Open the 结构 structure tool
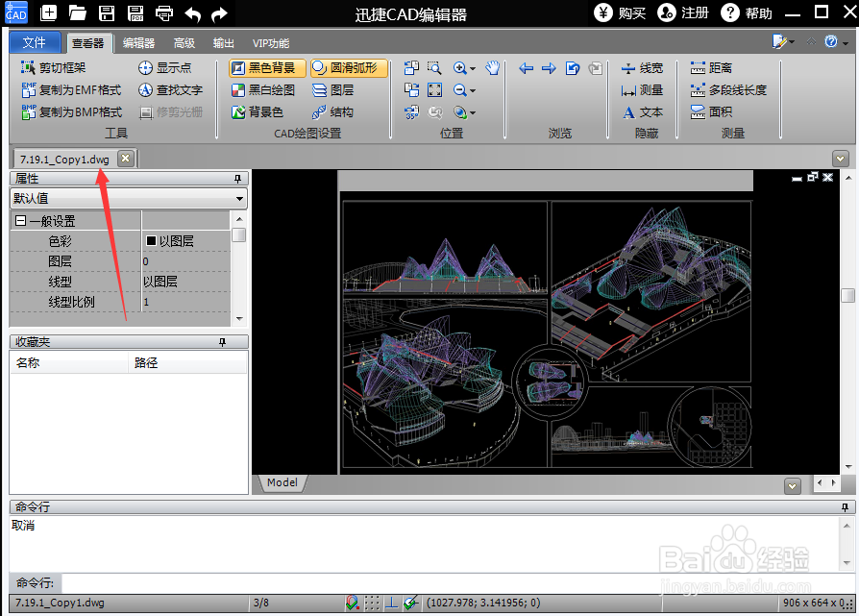 pyautogui.click(x=333, y=111)
